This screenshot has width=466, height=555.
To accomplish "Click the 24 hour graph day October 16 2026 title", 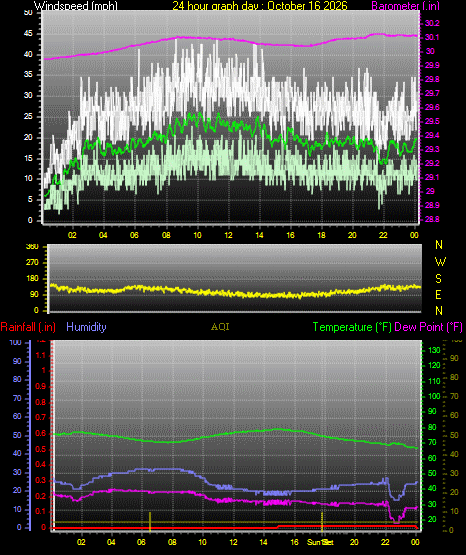I will 260,6.
